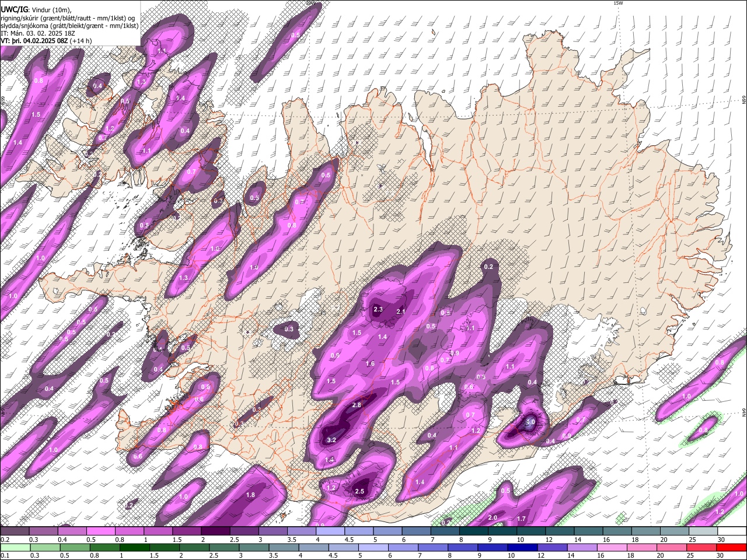Click the 15W longitude label at top
Image resolution: width=747 pixels, height=560 pixels.
point(619,3)
